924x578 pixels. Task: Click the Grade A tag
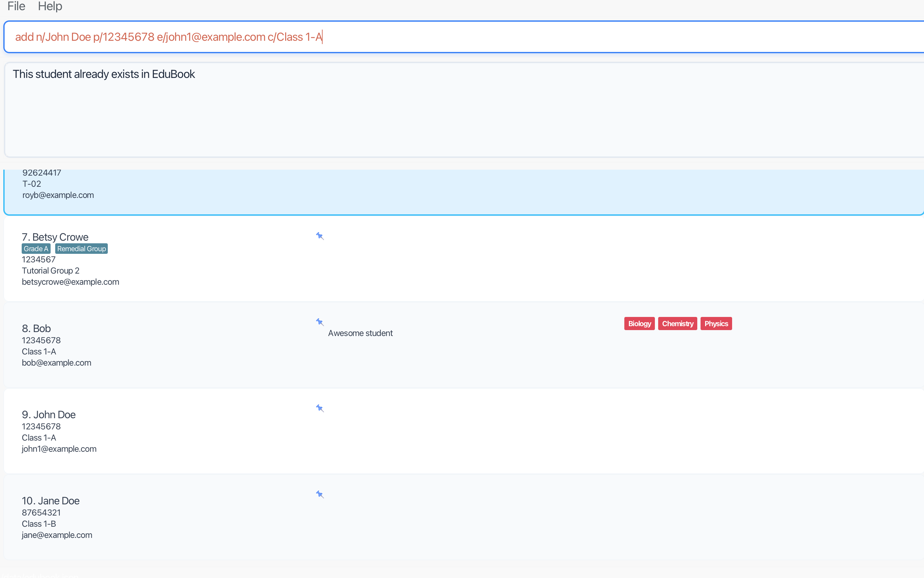pos(36,249)
